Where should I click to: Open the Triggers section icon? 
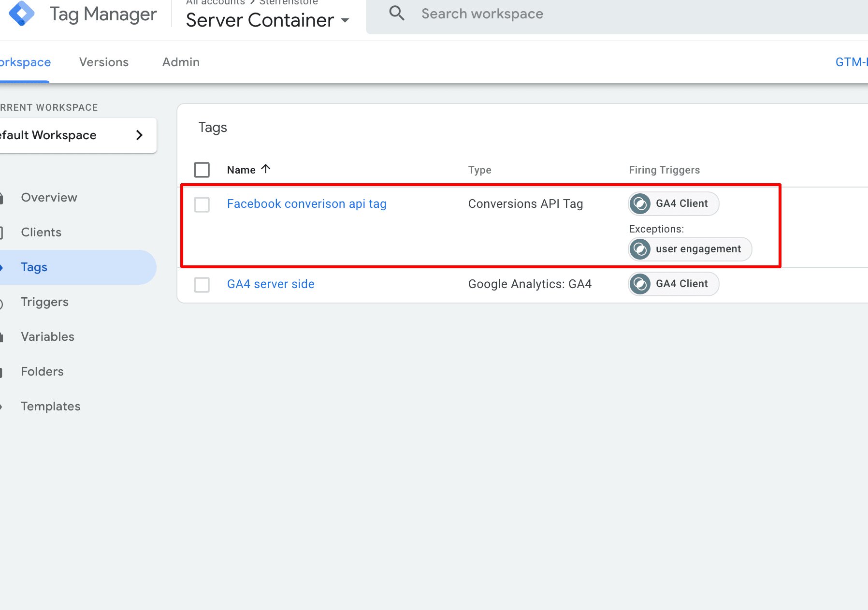2,302
